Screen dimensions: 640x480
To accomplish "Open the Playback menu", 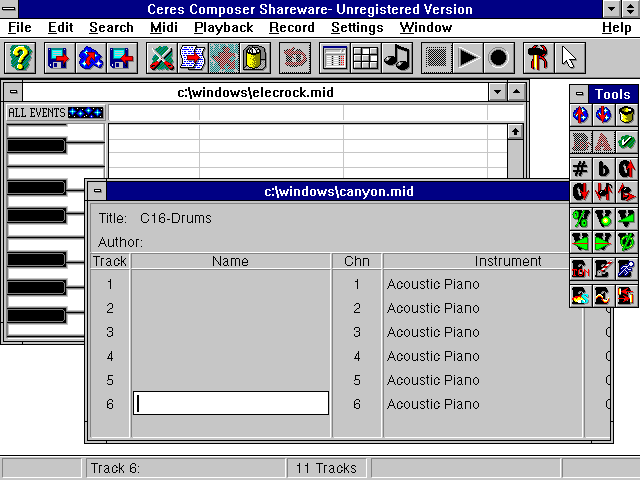I will (x=223, y=28).
